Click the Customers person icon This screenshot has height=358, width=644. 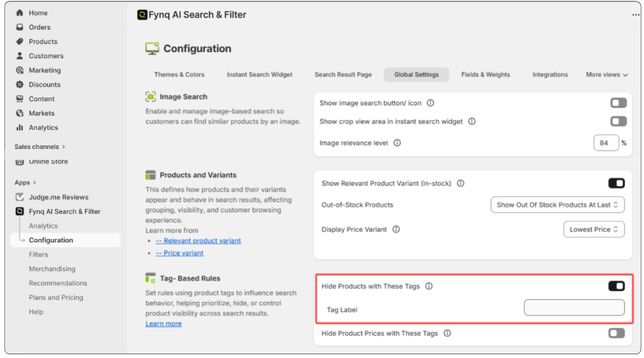tap(19, 55)
